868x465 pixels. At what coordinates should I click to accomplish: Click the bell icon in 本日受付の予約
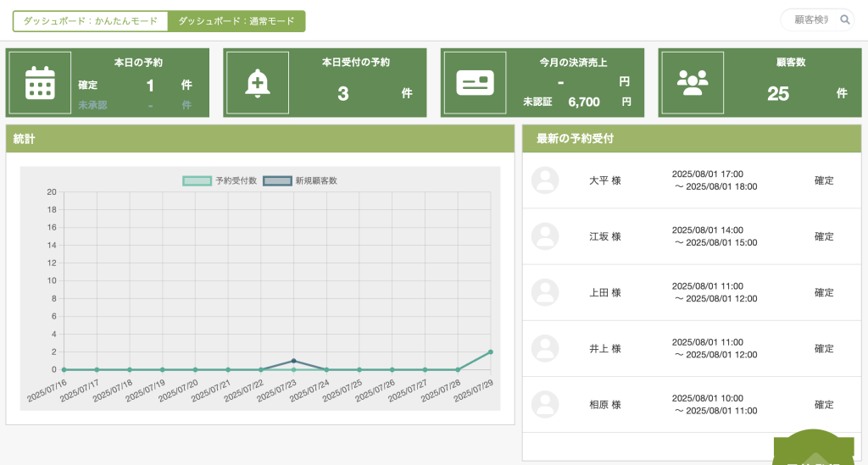258,84
